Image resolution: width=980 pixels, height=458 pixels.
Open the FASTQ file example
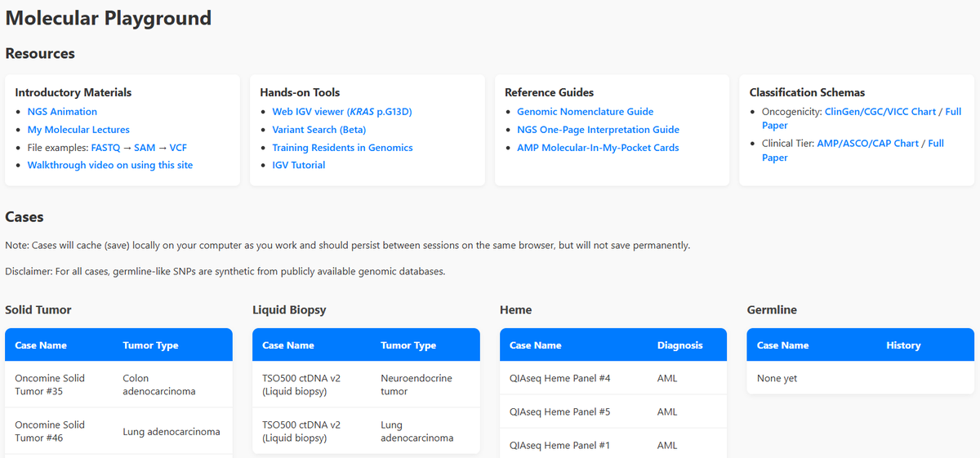click(106, 148)
